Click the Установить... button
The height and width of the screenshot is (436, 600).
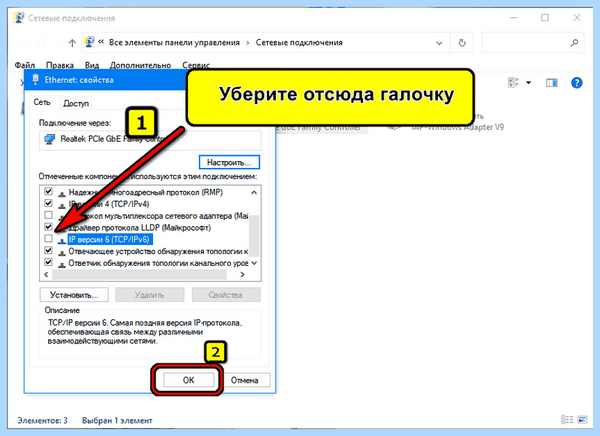coord(74,295)
